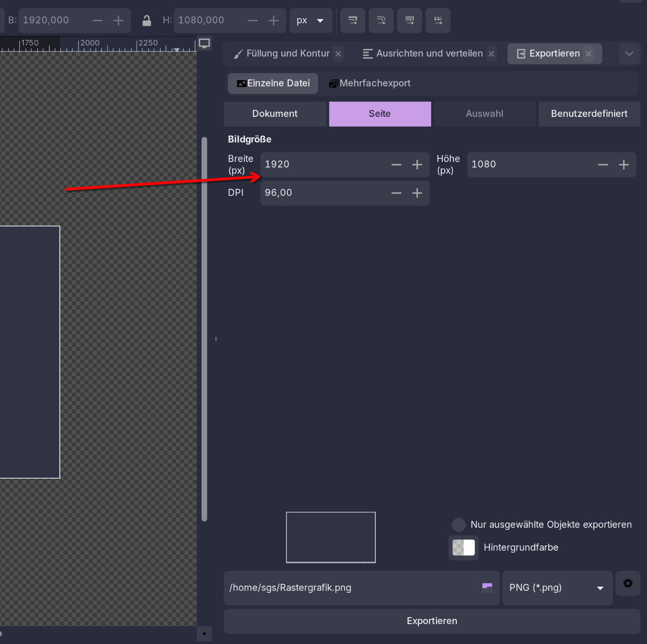Image resolution: width=647 pixels, height=644 pixels.
Task: Decrease the H height value in toolbar
Action: tap(253, 20)
